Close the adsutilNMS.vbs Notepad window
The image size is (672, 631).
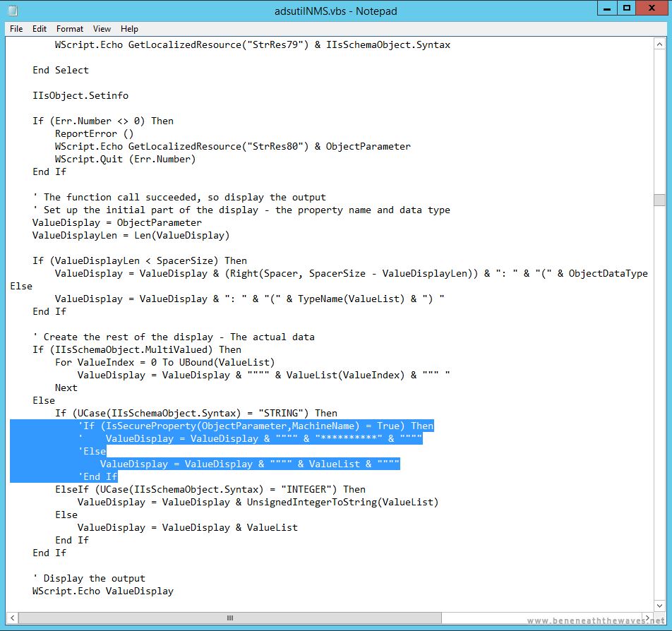(652, 8)
